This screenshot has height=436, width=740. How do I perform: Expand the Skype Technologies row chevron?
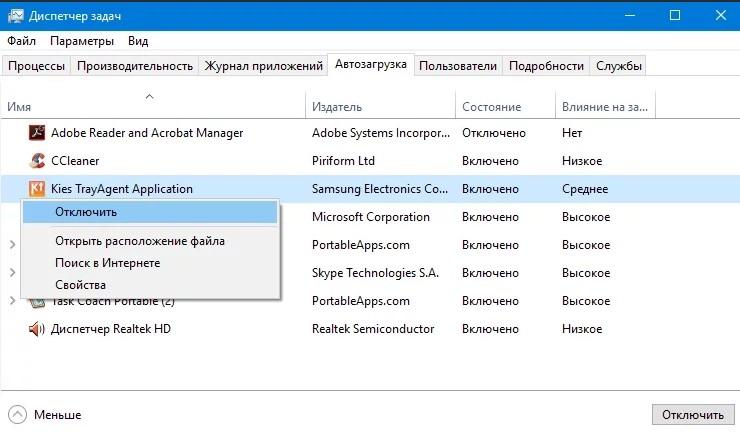(13, 272)
